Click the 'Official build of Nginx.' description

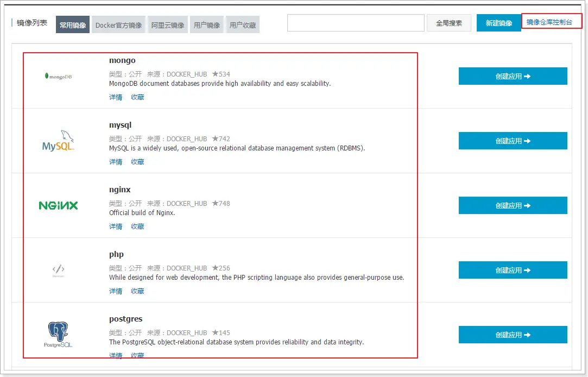tap(142, 213)
